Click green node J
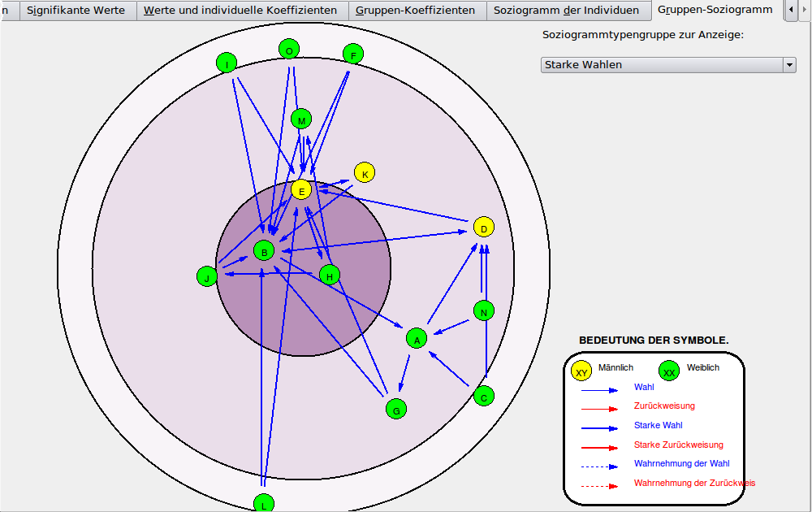 (207, 277)
